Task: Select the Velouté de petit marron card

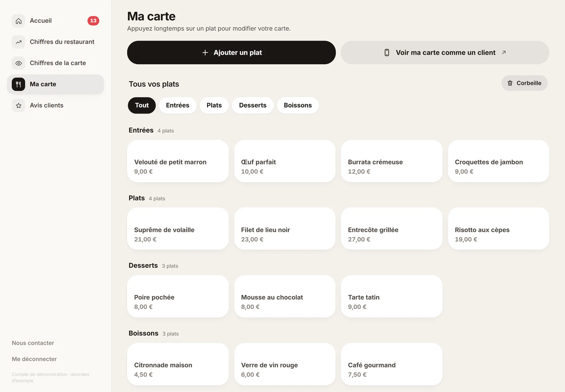Action: [178, 161]
